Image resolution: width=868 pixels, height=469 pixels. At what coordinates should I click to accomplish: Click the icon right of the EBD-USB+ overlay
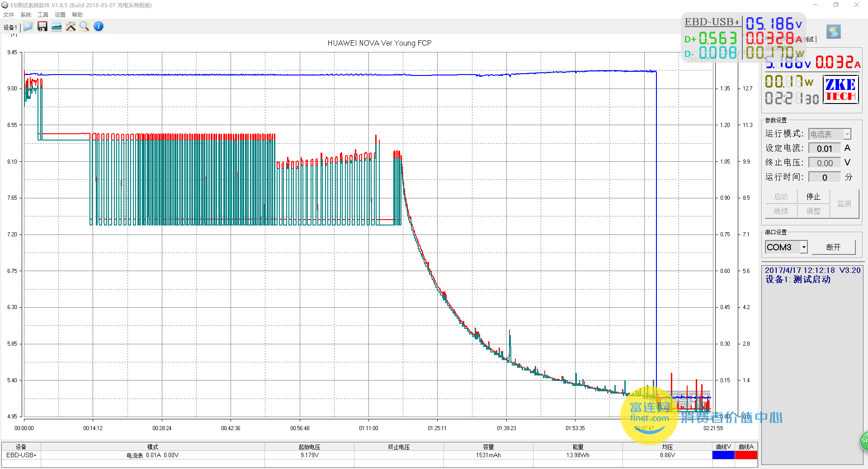pos(834,32)
